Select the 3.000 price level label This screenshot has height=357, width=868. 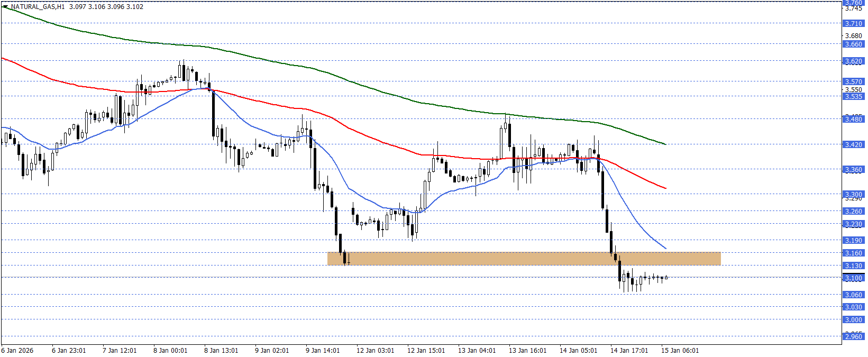[853, 320]
